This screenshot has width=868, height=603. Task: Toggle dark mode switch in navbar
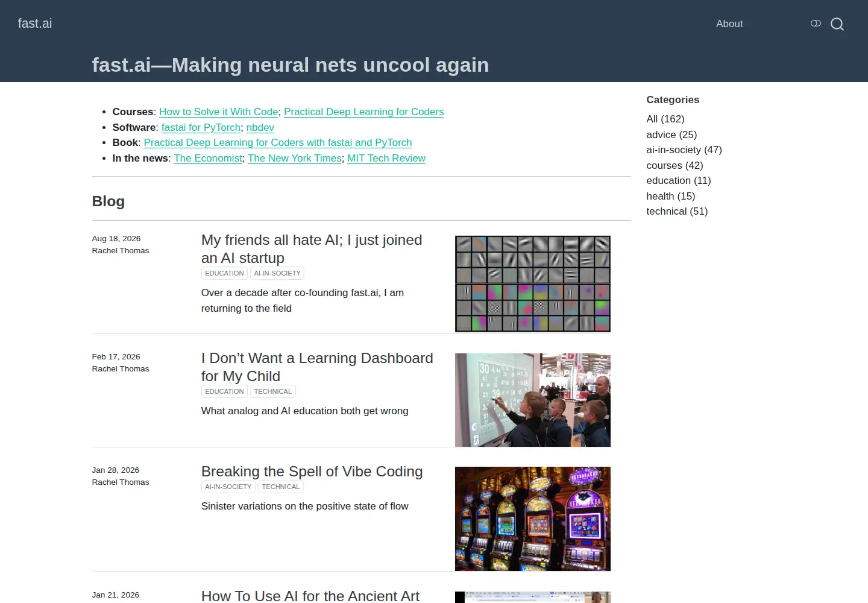click(816, 24)
